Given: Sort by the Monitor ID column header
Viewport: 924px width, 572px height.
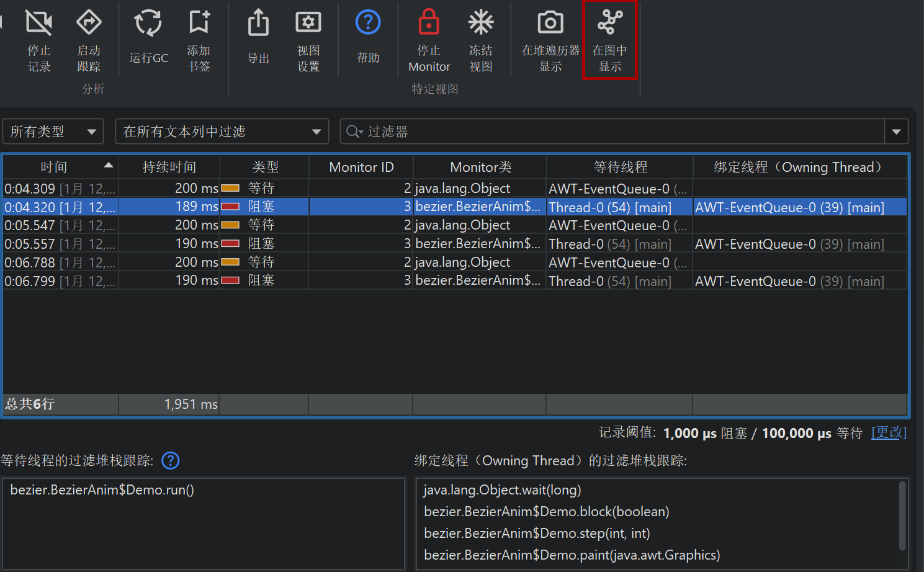Looking at the screenshot, I should click(361, 167).
